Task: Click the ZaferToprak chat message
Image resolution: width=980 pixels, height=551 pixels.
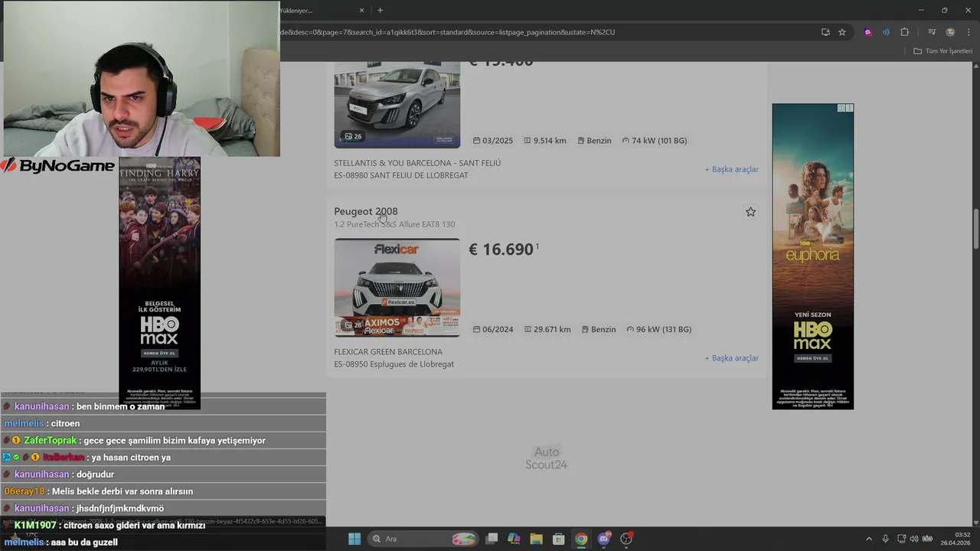Action: [134, 440]
